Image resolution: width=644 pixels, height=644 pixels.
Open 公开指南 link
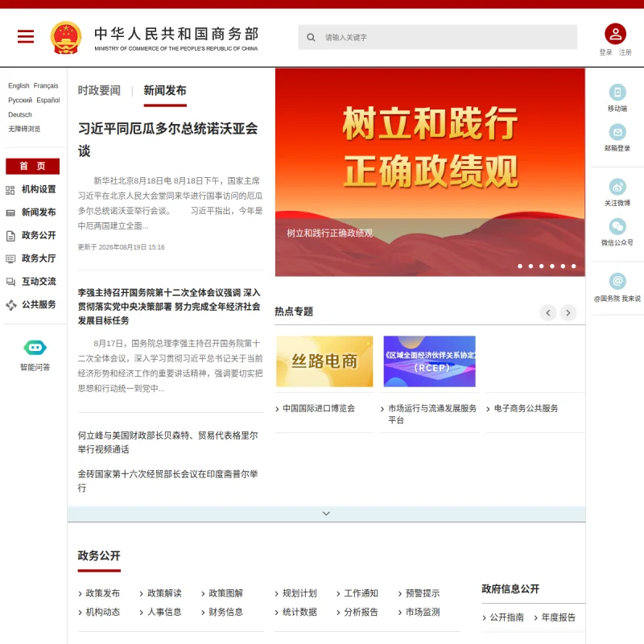[507, 617]
